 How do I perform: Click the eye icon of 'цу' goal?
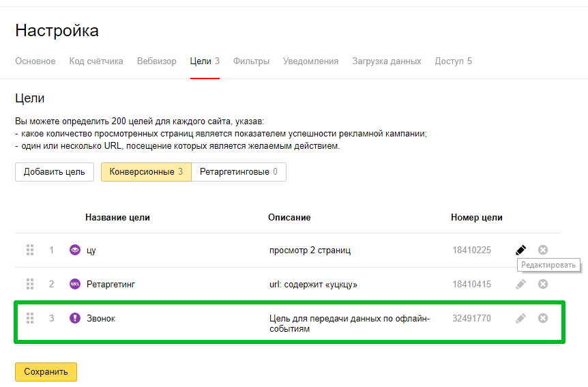click(75, 250)
